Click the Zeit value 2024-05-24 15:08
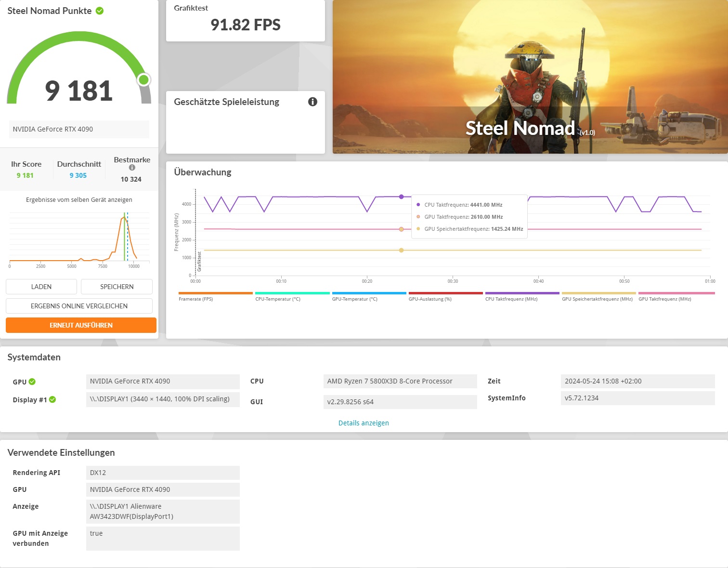The width and height of the screenshot is (728, 568). 637,381
